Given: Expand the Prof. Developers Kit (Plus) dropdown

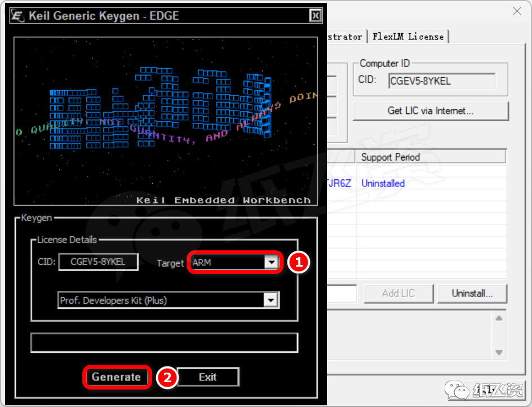Looking at the screenshot, I should click(x=271, y=300).
